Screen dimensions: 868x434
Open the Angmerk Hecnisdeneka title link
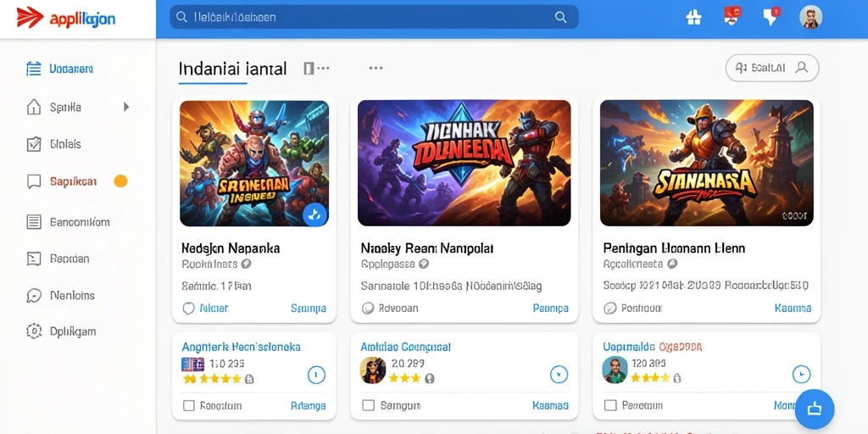[x=242, y=347]
